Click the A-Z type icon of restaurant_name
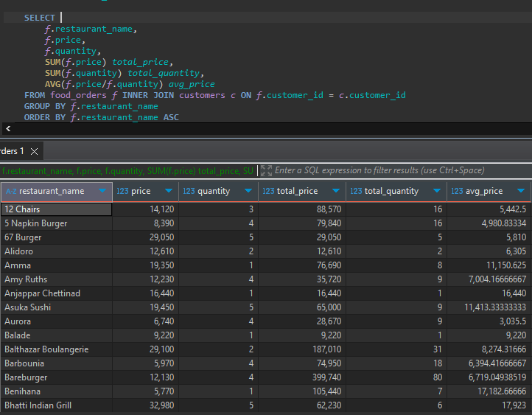 (11, 192)
